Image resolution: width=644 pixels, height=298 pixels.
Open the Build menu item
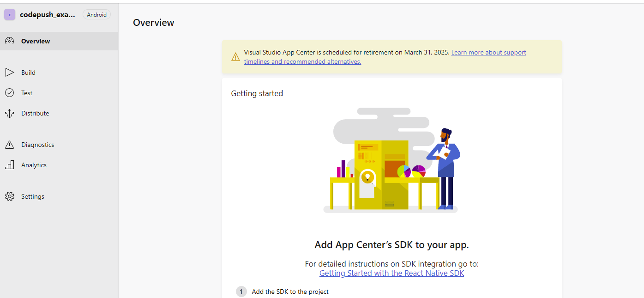pyautogui.click(x=59, y=73)
